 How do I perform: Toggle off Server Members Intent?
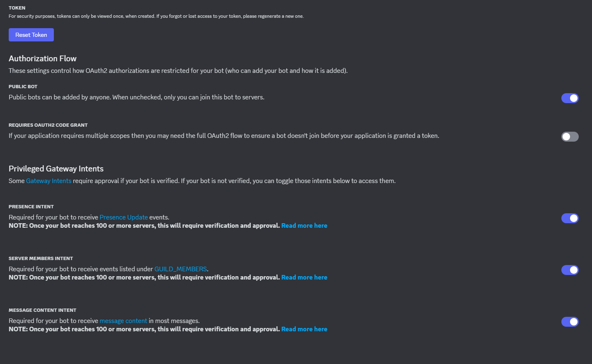tap(570, 270)
